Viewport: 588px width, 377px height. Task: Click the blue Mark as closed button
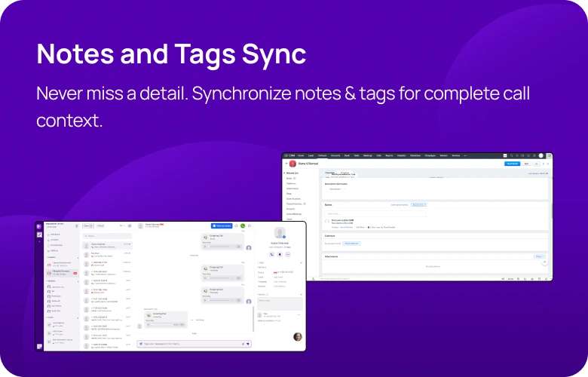click(x=222, y=226)
